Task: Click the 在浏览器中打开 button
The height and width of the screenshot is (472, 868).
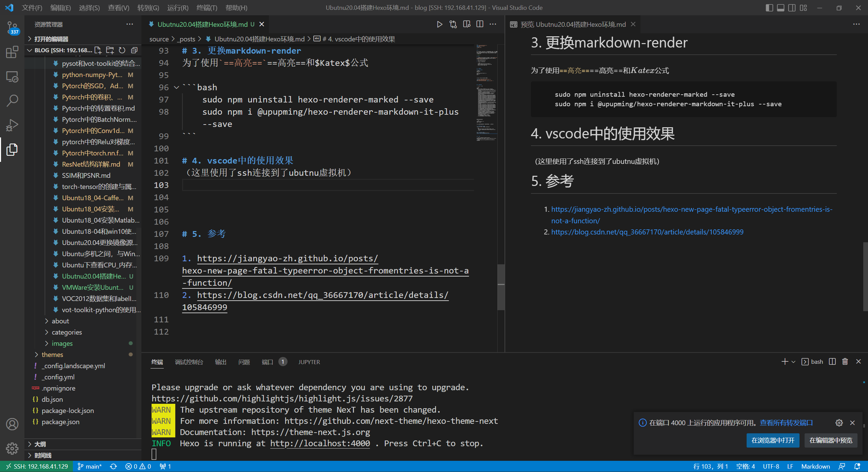Action: (x=773, y=440)
